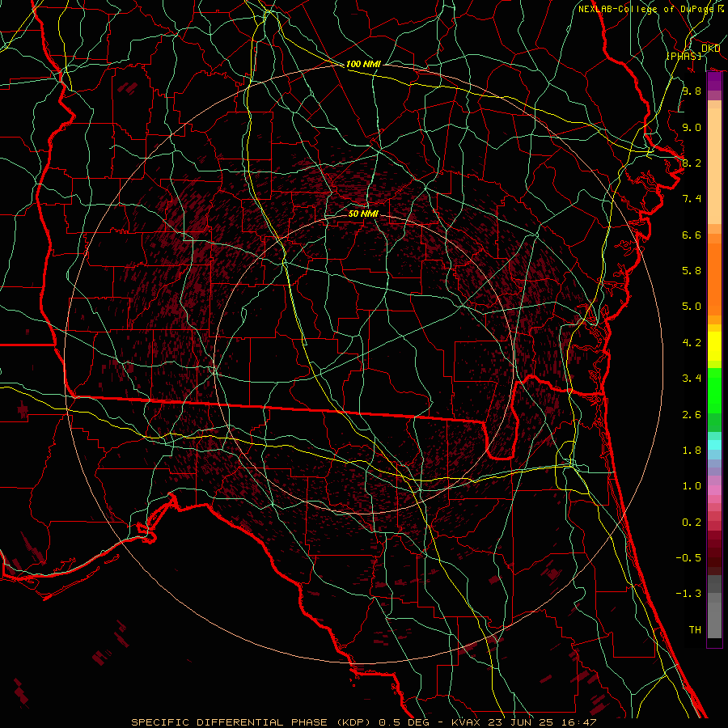Click the "50 NMI" range ring label

363,214
